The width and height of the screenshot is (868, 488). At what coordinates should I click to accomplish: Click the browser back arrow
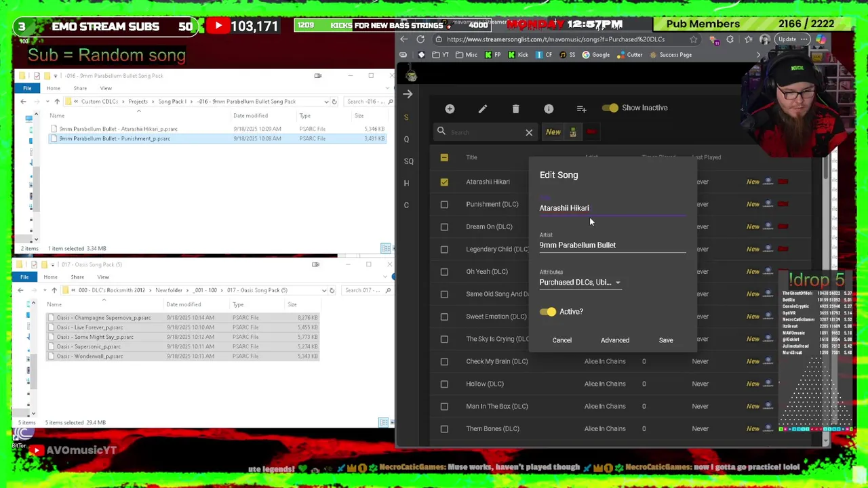point(404,39)
